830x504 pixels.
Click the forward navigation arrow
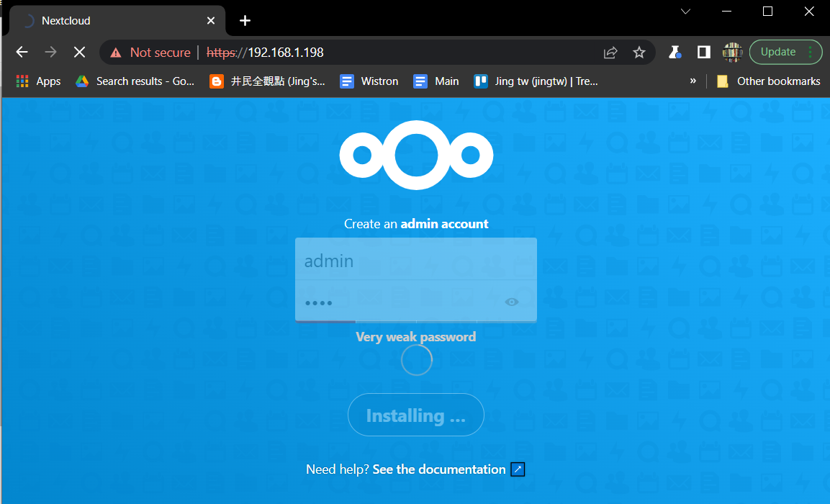pos(50,52)
